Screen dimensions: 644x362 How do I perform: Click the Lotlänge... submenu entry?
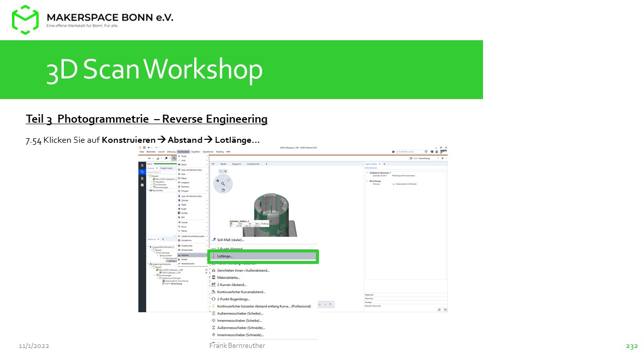[263, 256]
